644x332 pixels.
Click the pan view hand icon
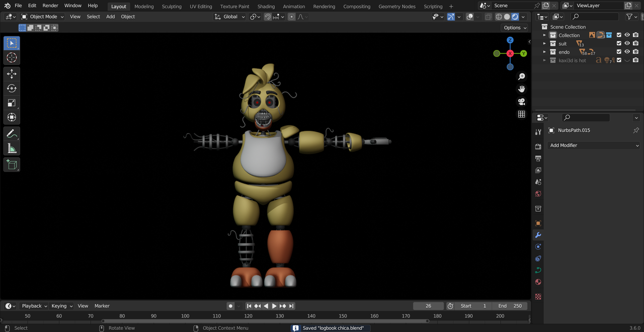522,89
